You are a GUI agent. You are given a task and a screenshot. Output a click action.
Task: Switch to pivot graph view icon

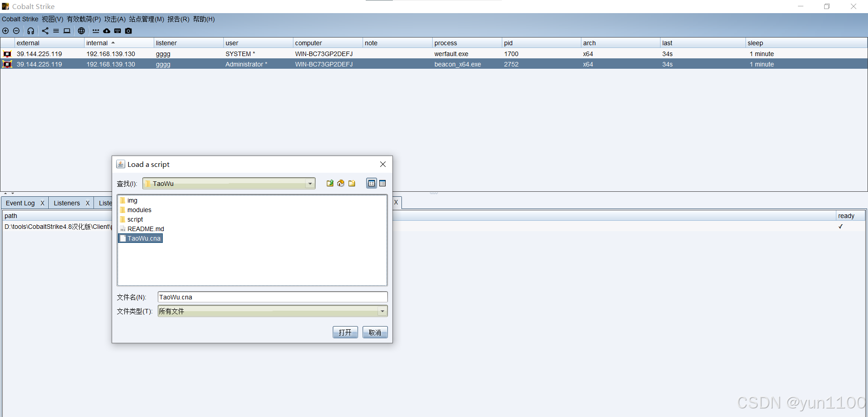tap(45, 31)
